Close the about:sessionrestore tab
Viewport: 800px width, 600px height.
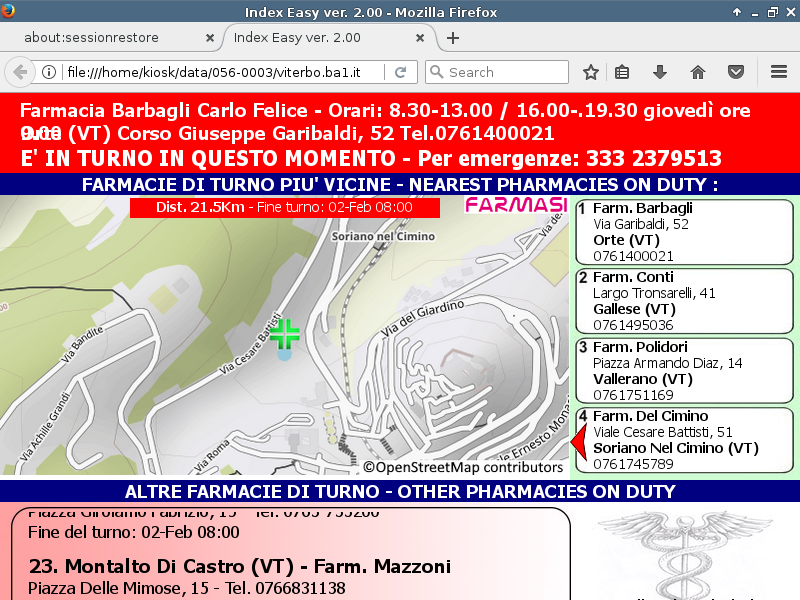coord(209,38)
